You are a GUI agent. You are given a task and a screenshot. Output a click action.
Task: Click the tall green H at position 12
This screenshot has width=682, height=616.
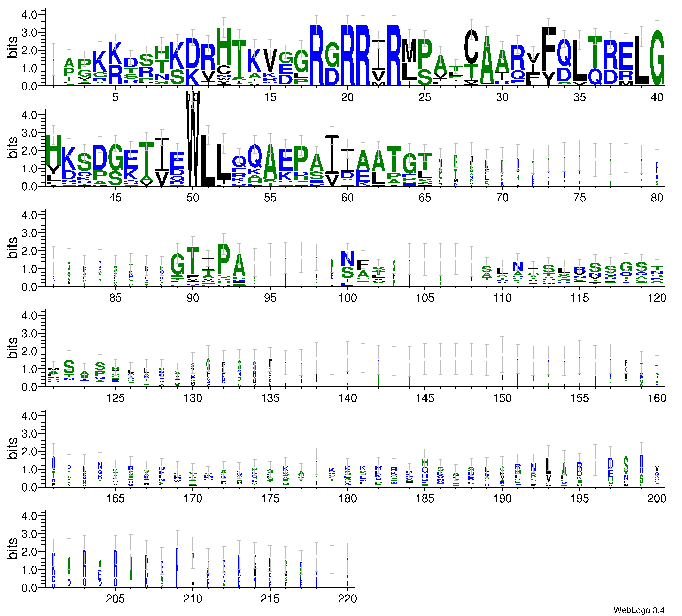(x=224, y=46)
